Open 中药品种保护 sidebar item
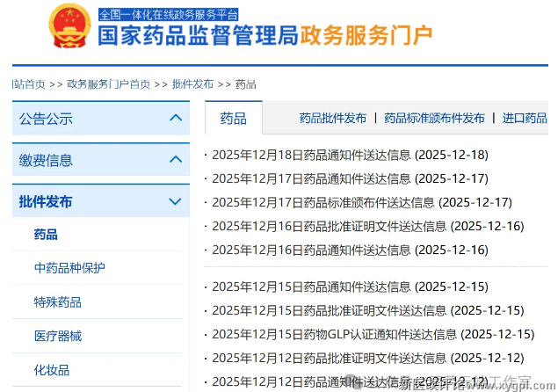558x392 pixels. click(x=69, y=268)
